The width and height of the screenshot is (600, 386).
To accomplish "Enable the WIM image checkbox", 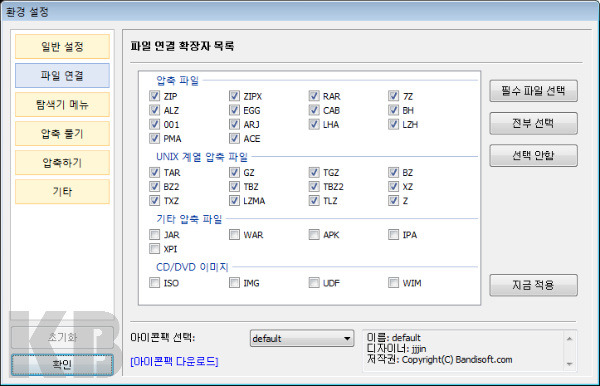I will [x=393, y=283].
